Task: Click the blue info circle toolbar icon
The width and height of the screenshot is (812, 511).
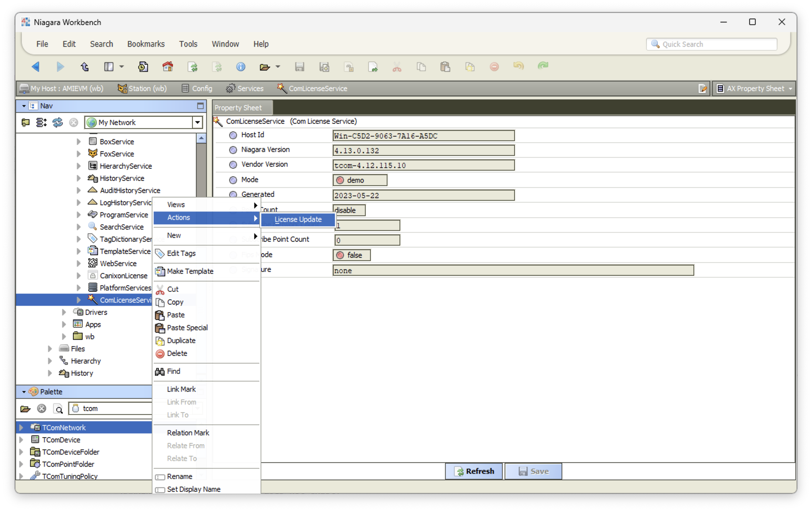Action: 240,67
